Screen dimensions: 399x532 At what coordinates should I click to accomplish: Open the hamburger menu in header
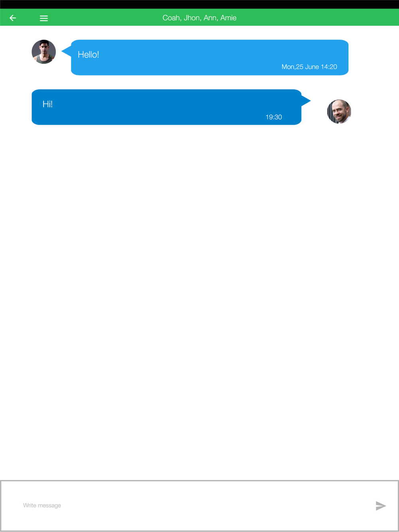pos(44,18)
